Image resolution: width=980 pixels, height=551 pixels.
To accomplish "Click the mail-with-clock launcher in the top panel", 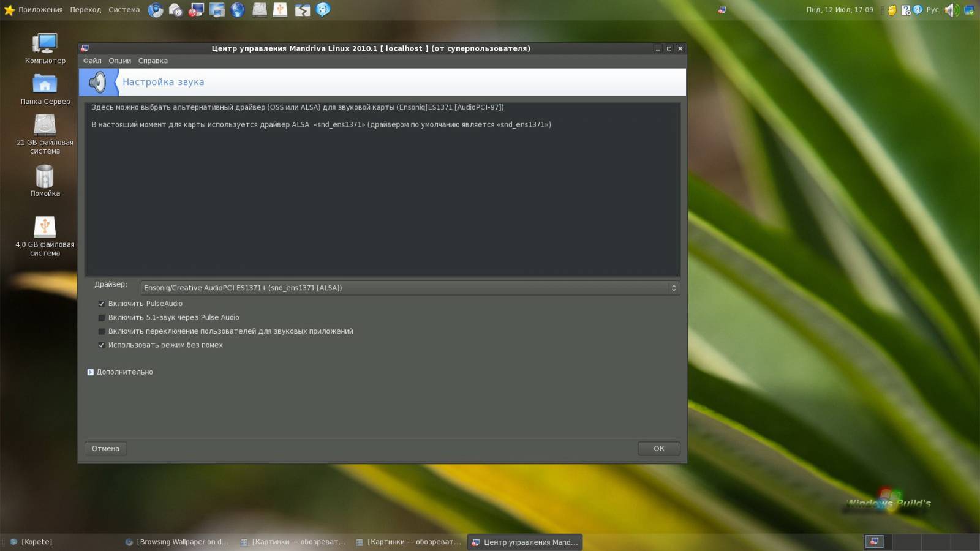I will 176,10.
